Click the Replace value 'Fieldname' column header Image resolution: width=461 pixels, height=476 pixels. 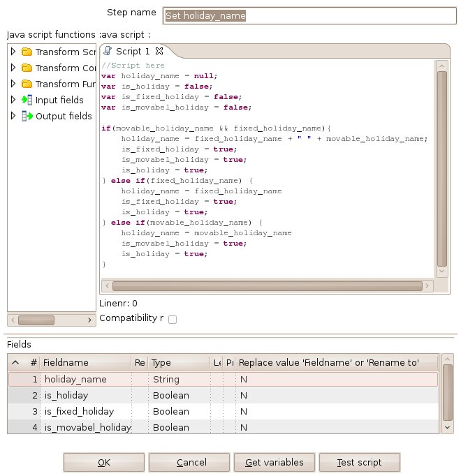(337, 362)
